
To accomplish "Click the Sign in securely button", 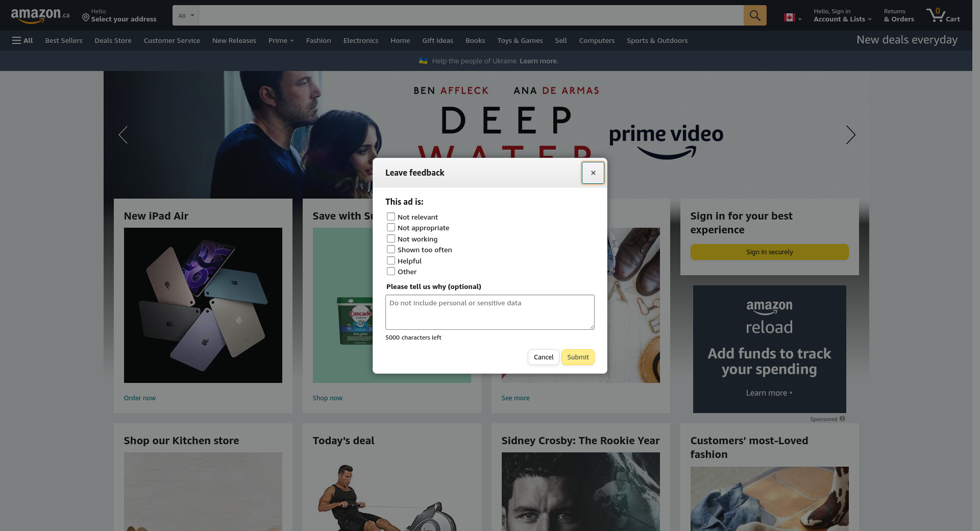I will pos(769,252).
